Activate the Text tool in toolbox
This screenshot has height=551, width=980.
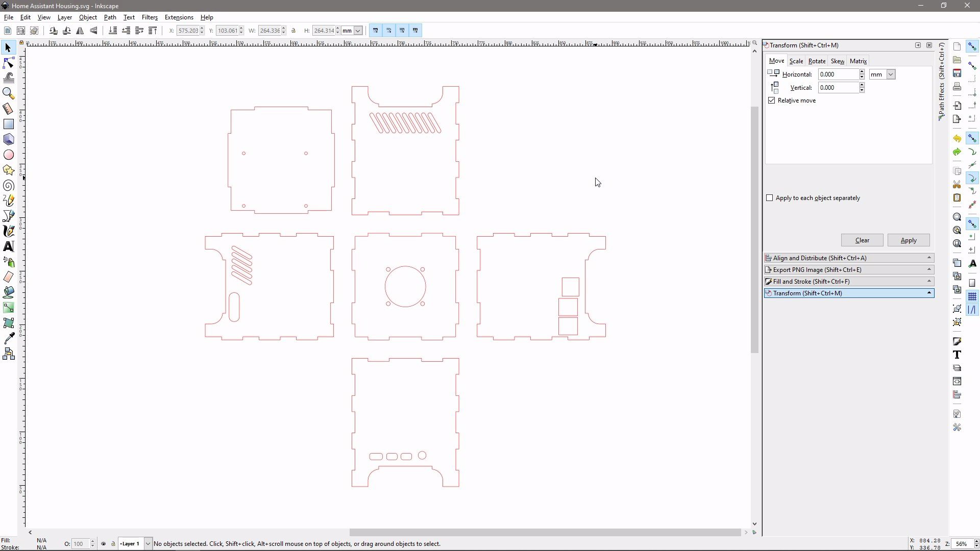coord(8,246)
